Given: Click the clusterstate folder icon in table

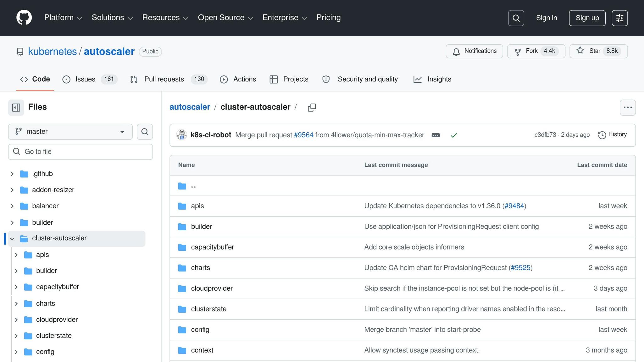Looking at the screenshot, I should coord(182,309).
